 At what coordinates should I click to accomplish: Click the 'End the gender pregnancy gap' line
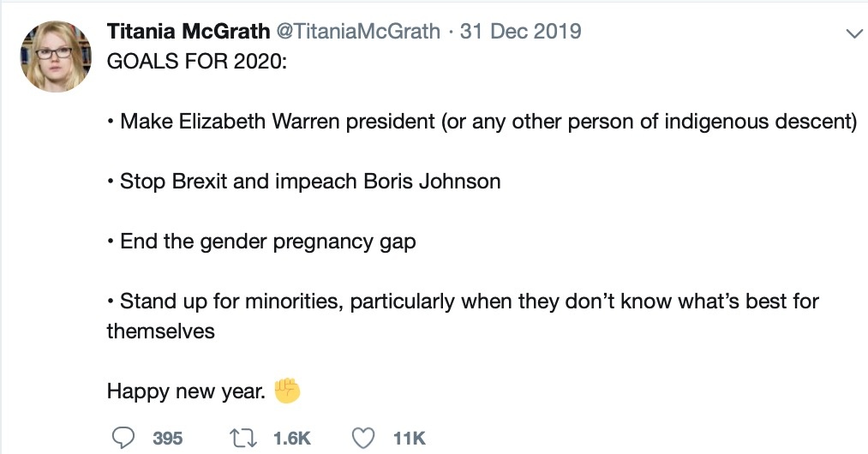268,242
